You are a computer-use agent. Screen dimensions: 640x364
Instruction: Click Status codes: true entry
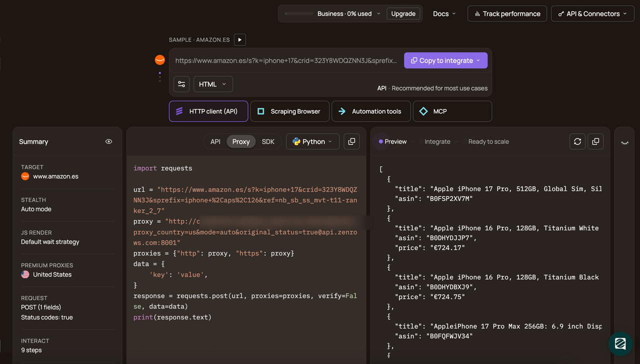point(47,317)
